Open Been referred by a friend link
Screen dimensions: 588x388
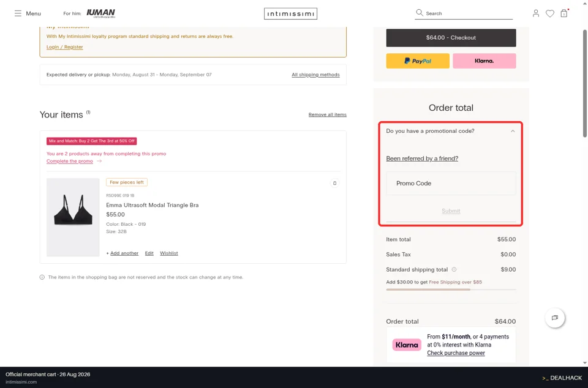[x=422, y=159]
